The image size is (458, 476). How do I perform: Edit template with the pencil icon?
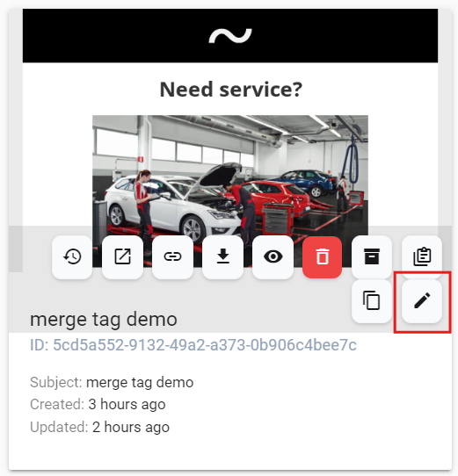(x=422, y=301)
